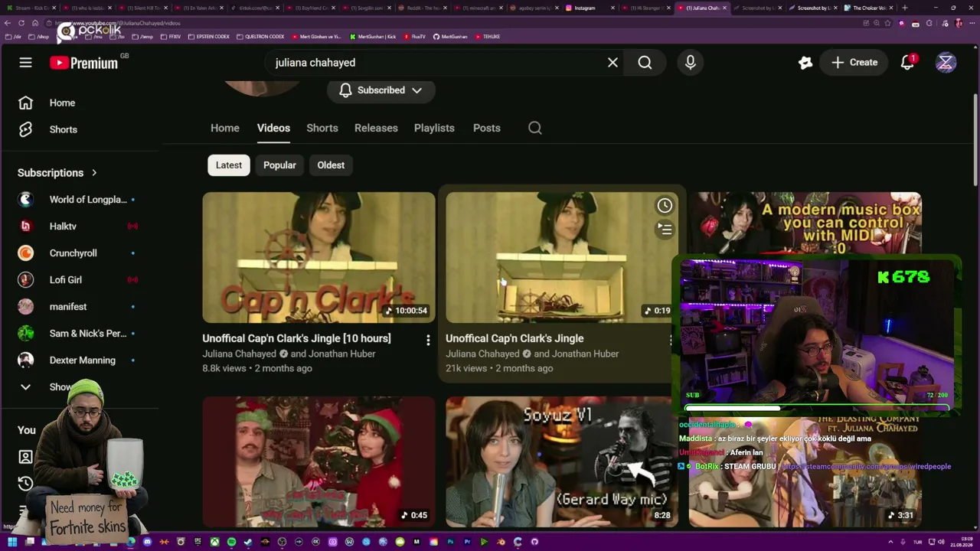This screenshot has width=980, height=551.
Task: Switch to the Playlists tab
Action: tap(434, 128)
